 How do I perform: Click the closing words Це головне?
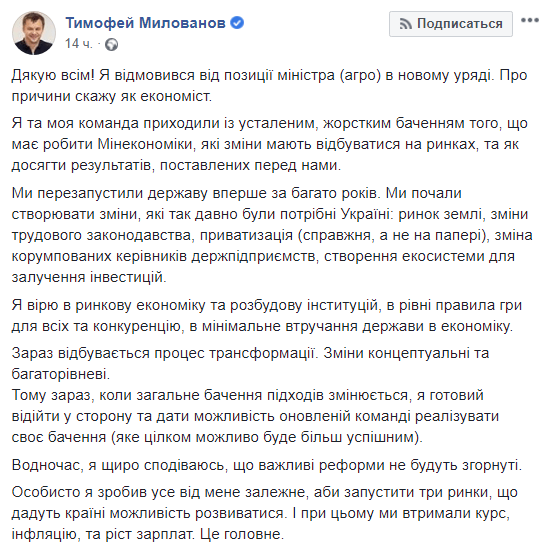tap(242, 534)
